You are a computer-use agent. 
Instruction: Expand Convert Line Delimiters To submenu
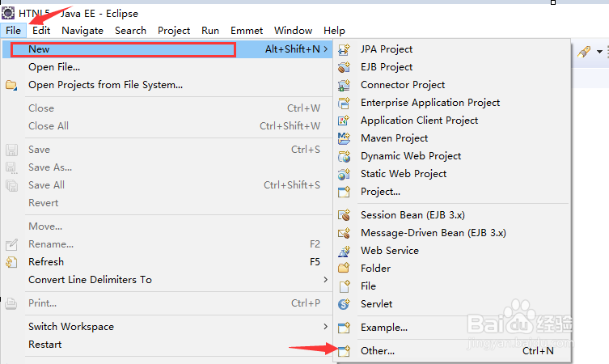point(325,280)
